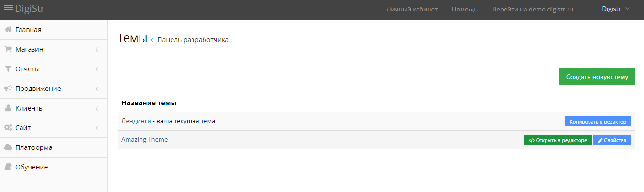Click the cloud icon for Платформа

tap(8, 147)
